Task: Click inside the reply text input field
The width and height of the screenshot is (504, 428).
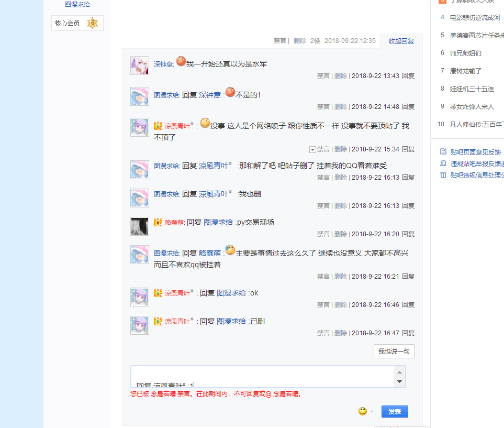Action: (x=263, y=377)
